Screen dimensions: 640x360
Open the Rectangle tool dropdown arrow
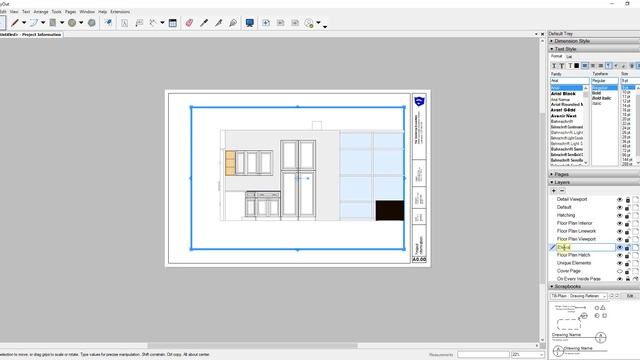62,23
